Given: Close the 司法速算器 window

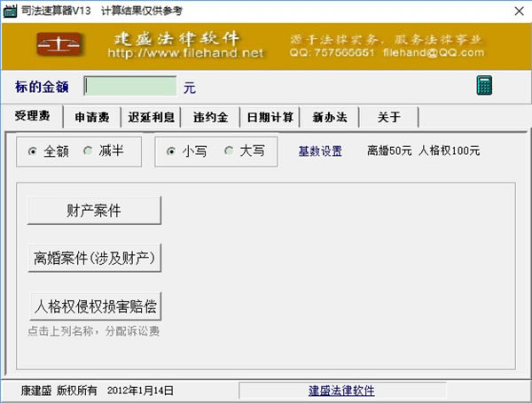Looking at the screenshot, I should click(519, 12).
